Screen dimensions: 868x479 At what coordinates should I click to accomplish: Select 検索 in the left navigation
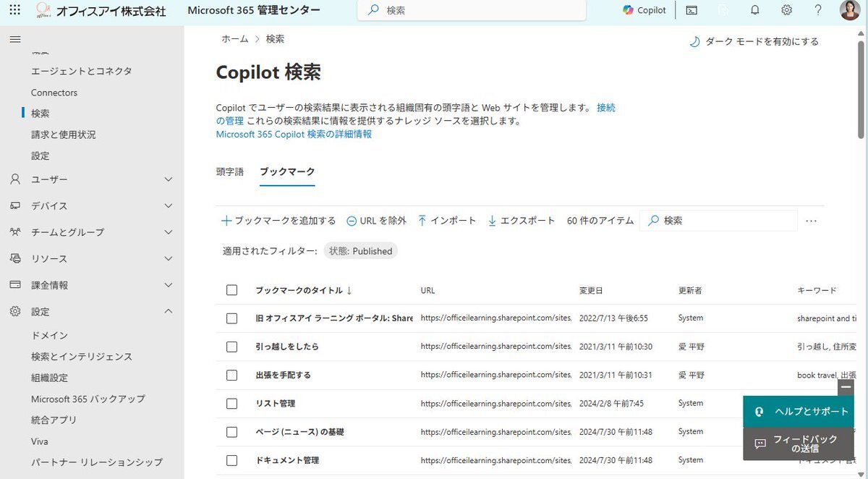point(41,114)
